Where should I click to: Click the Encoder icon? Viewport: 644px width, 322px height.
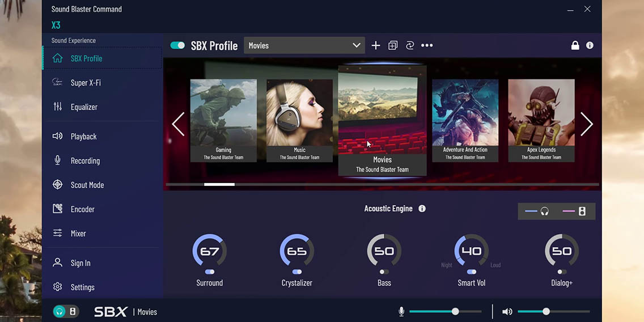click(x=57, y=209)
